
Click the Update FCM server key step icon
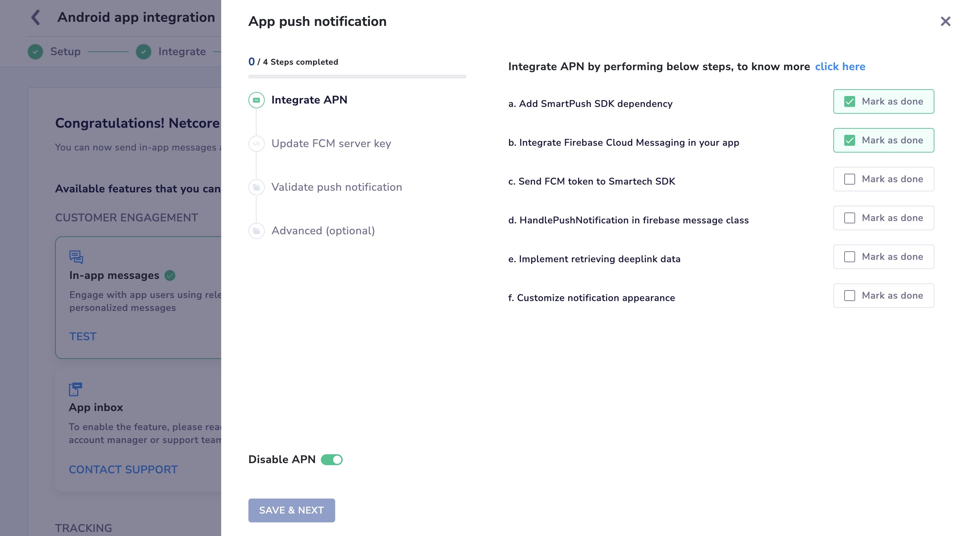pyautogui.click(x=257, y=144)
